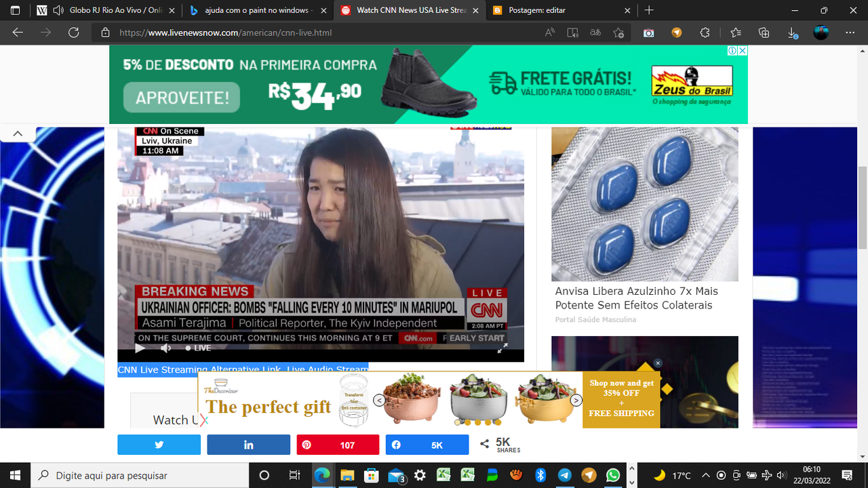This screenshot has width=868, height=488.
Task: Share on LinkedIn button
Action: tap(248, 445)
